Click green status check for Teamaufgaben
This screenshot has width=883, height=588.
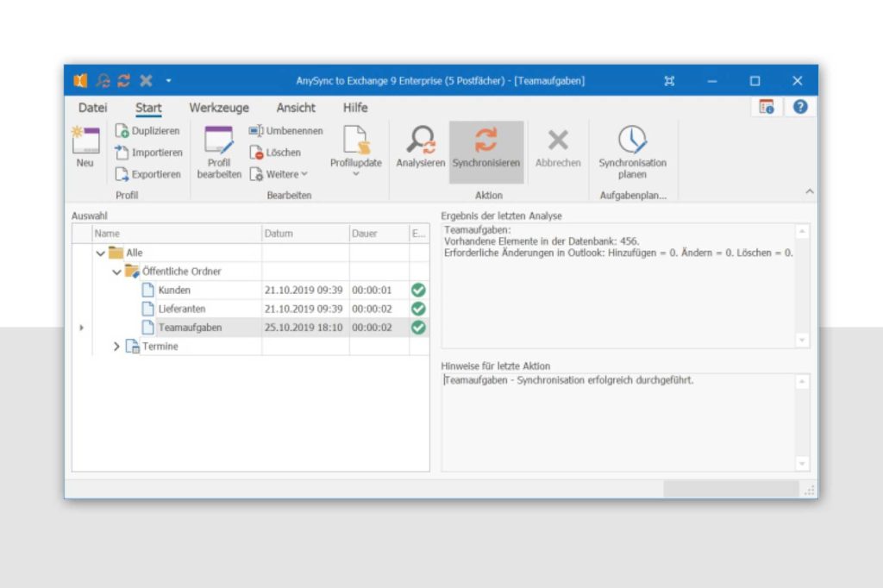coord(418,328)
